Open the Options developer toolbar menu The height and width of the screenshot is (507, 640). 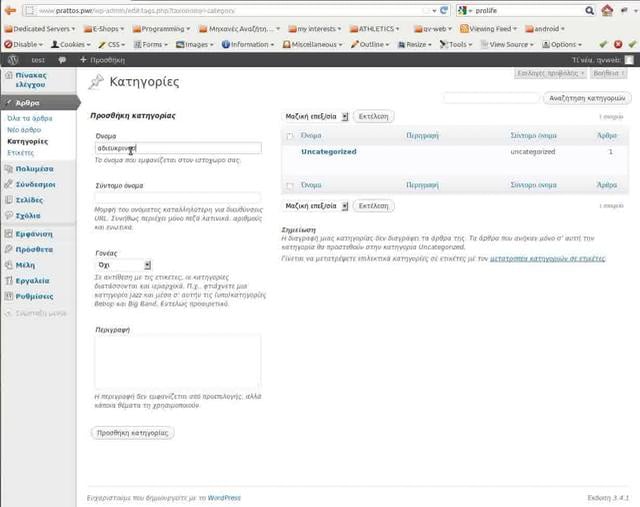pyautogui.click(x=562, y=44)
